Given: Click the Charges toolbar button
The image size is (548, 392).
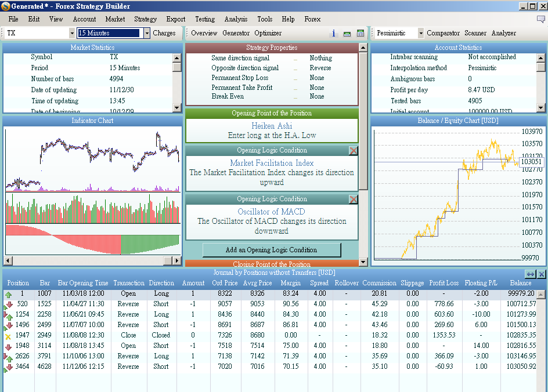Looking at the screenshot, I should click(x=164, y=33).
